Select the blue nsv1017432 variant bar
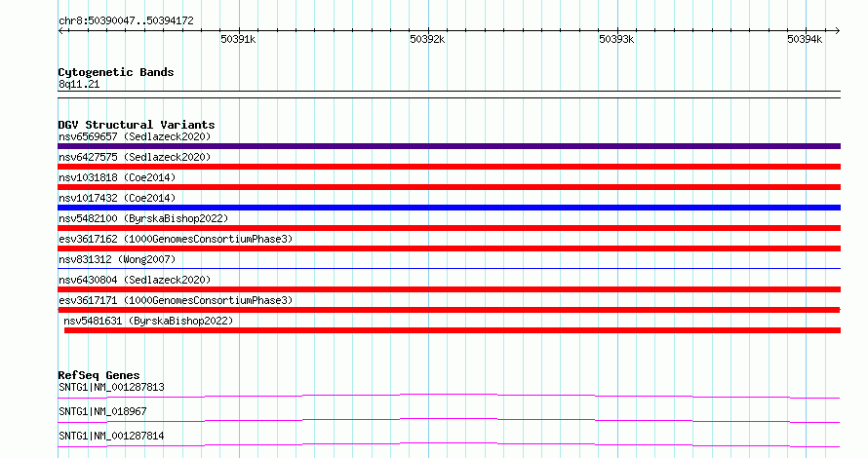The width and height of the screenshot is (868, 458). pyautogui.click(x=449, y=208)
